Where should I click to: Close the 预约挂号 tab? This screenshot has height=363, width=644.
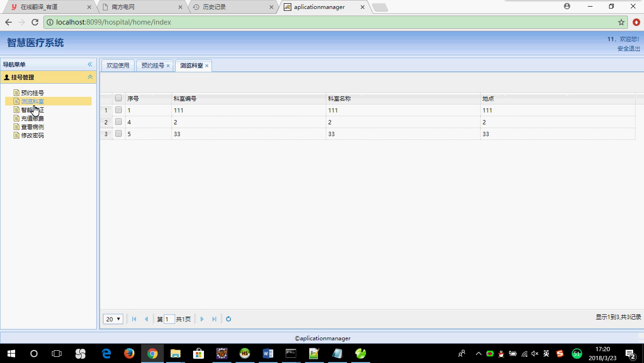pyautogui.click(x=168, y=66)
